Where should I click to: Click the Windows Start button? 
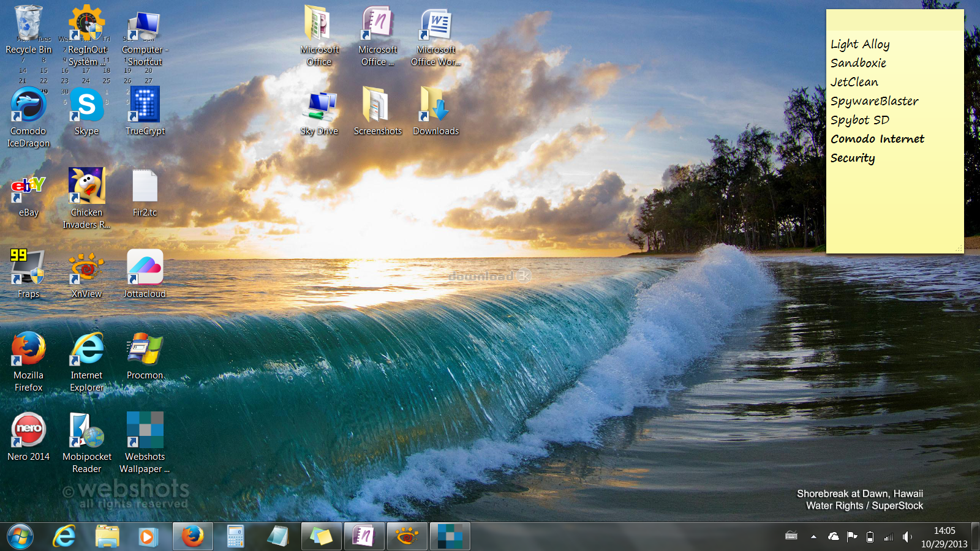click(x=20, y=537)
